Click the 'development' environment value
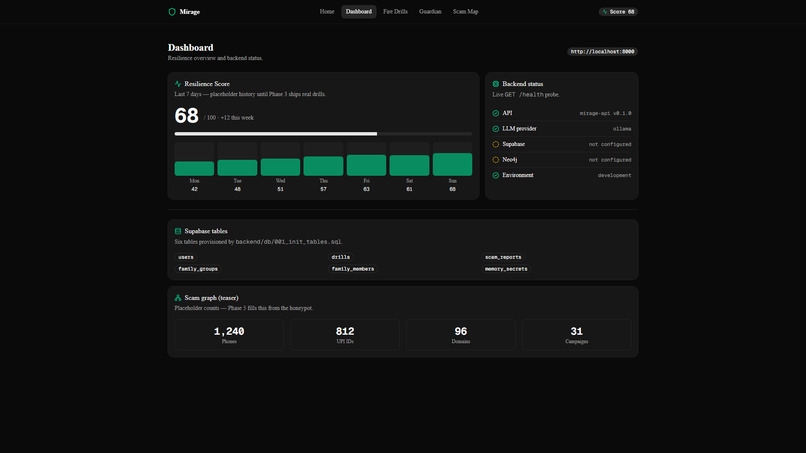 [x=614, y=175]
